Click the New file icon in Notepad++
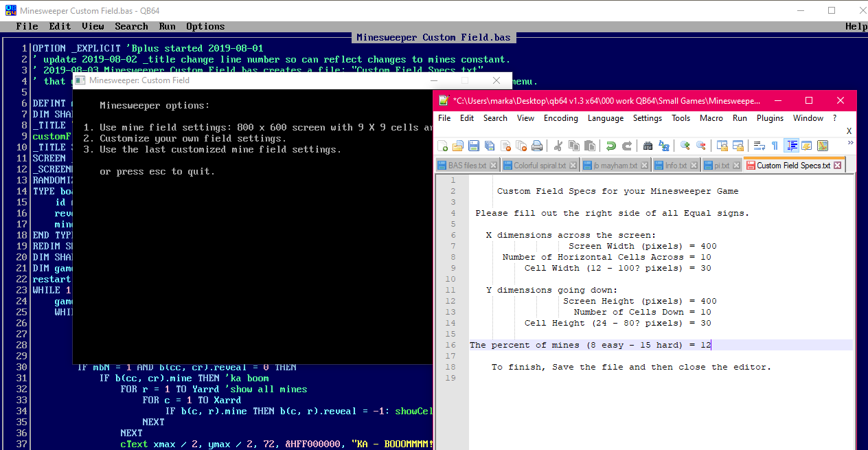 443,146
